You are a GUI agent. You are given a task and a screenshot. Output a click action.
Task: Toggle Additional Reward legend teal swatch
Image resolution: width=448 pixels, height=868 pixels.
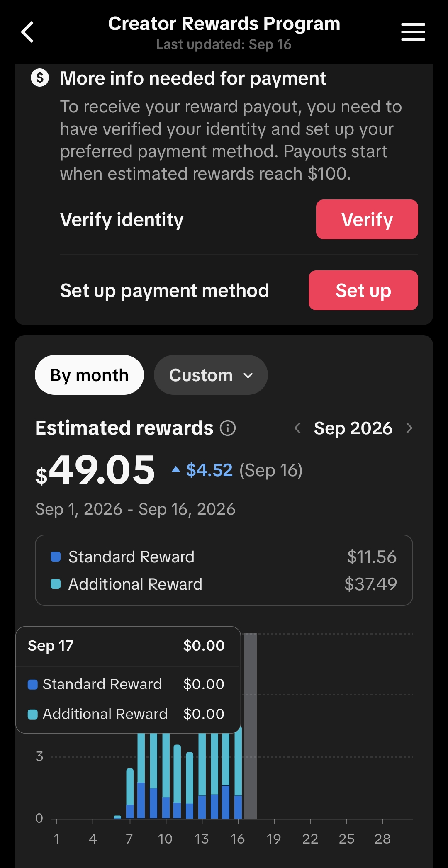tap(56, 584)
